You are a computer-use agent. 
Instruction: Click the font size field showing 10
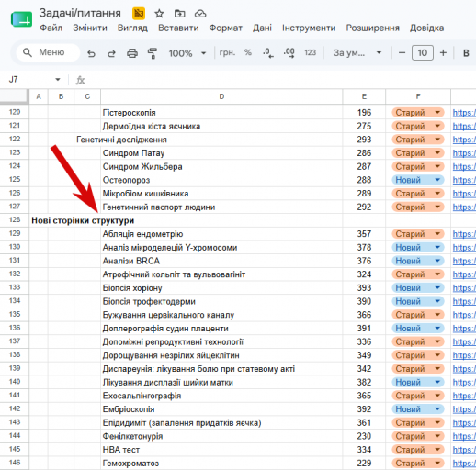(x=423, y=53)
